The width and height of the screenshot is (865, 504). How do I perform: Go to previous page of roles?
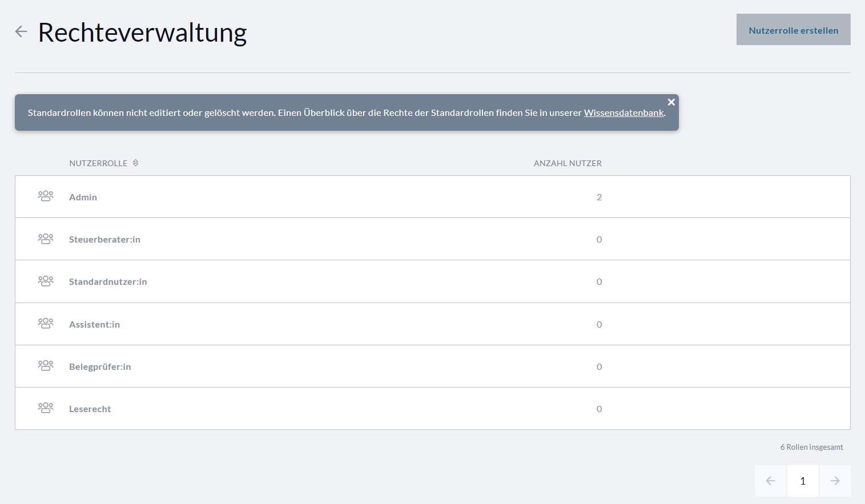[x=770, y=481]
